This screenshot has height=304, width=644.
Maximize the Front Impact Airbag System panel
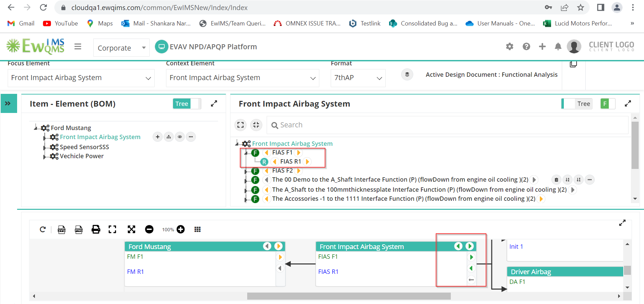[x=628, y=104]
